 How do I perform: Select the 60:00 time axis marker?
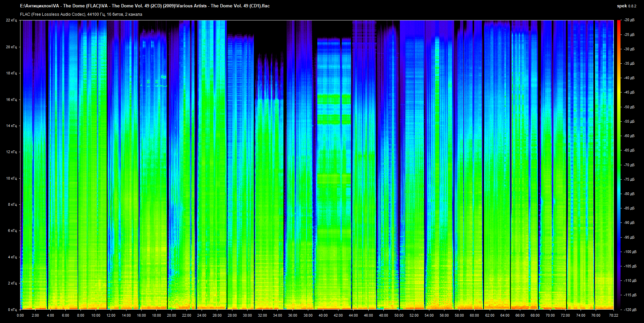click(x=474, y=315)
